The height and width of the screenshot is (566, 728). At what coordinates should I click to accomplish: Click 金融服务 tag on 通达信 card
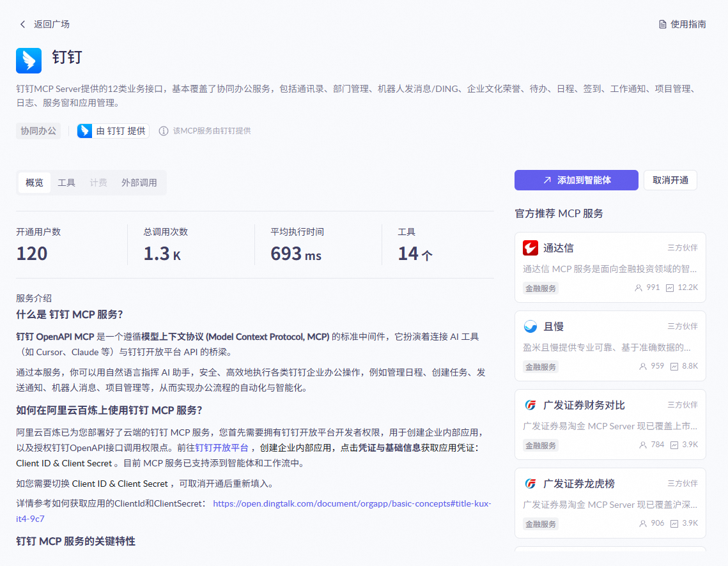click(541, 288)
